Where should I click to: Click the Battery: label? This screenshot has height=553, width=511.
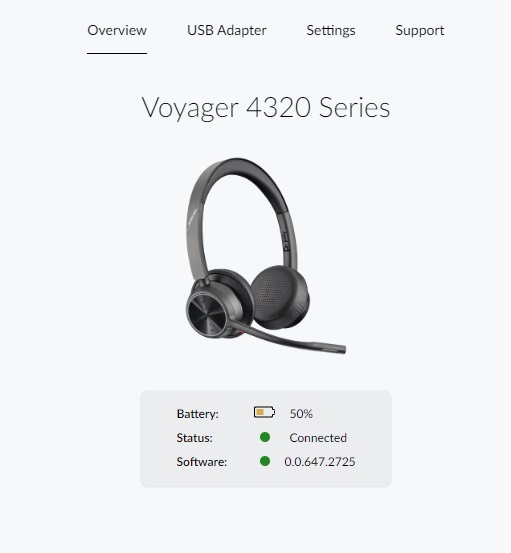[197, 413]
